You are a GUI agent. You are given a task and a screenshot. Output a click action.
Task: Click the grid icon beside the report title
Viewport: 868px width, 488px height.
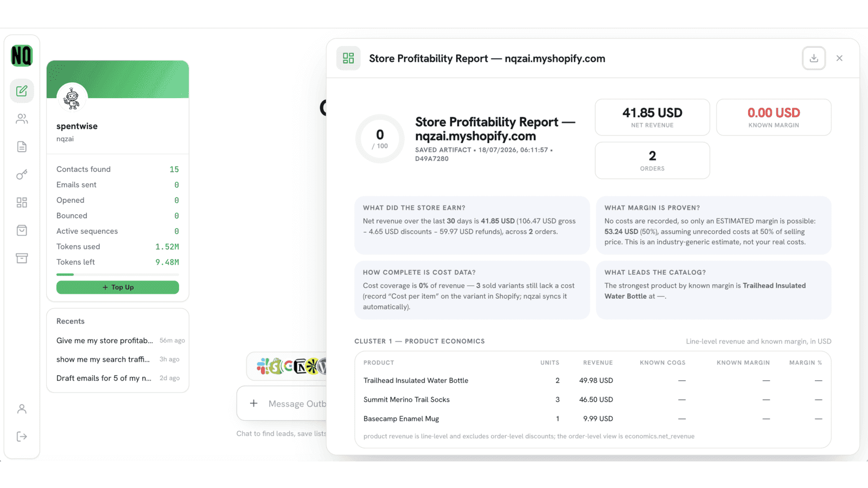(x=348, y=58)
